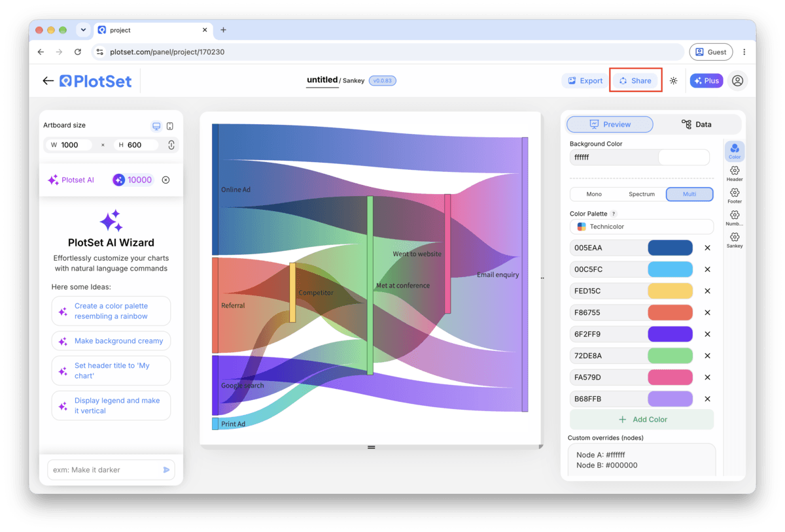785x532 pixels.
Task: Click the site info icon in address bar
Action: pos(99,52)
